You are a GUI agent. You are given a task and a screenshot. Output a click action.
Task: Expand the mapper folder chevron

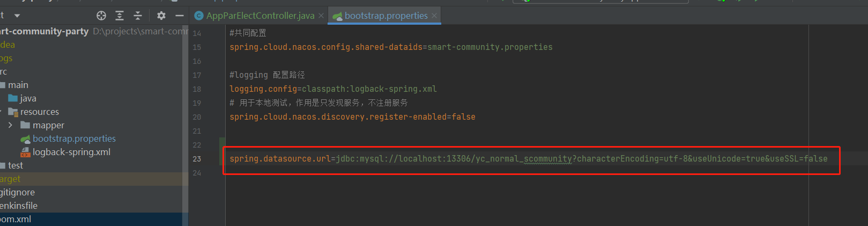click(x=10, y=125)
